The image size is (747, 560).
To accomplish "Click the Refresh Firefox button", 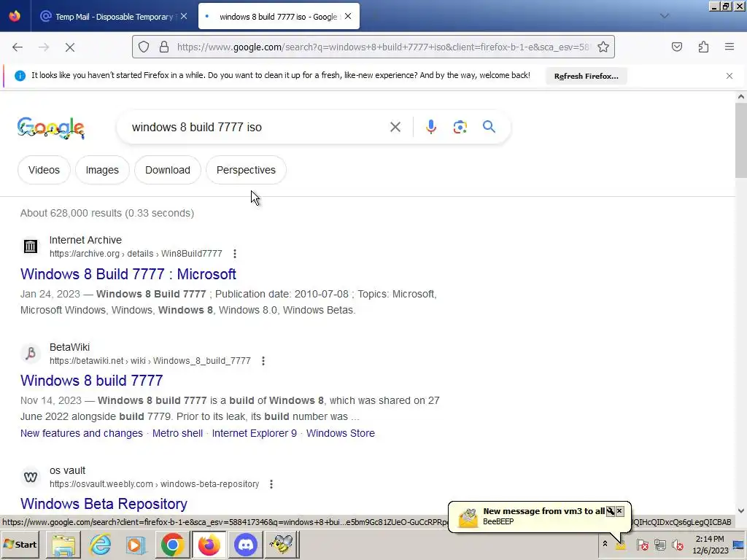I will 587,76.
